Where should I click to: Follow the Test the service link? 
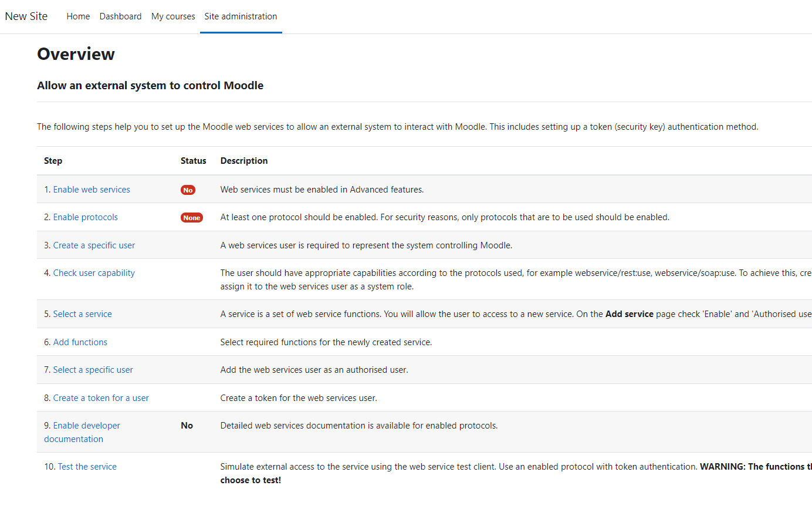click(87, 467)
